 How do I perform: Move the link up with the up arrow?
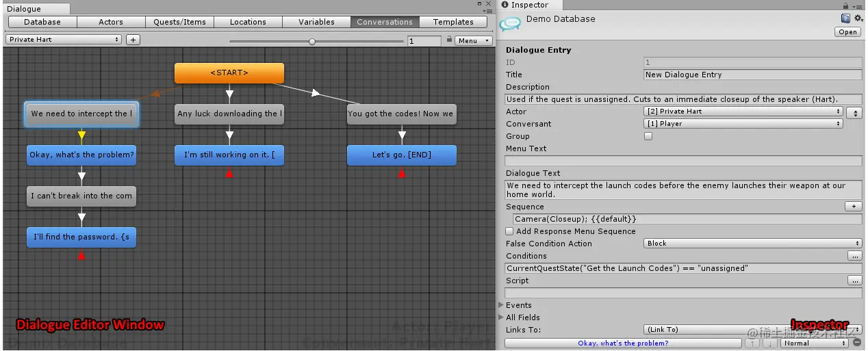click(753, 343)
